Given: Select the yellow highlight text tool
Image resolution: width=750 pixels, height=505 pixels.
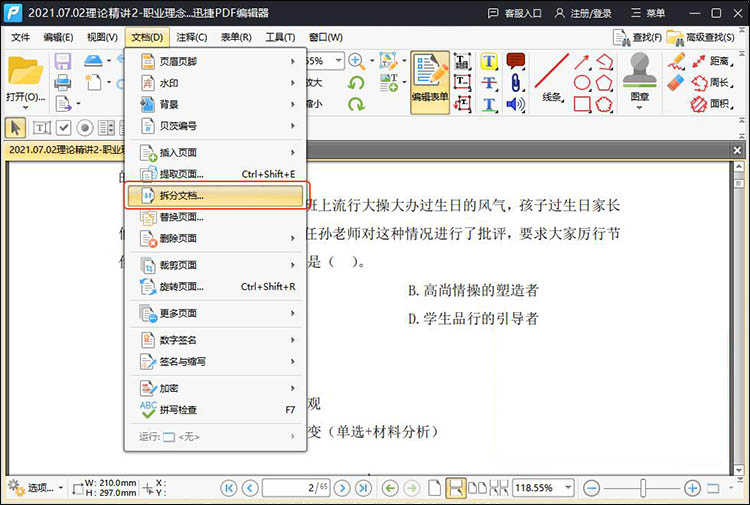Looking at the screenshot, I should 489,61.
